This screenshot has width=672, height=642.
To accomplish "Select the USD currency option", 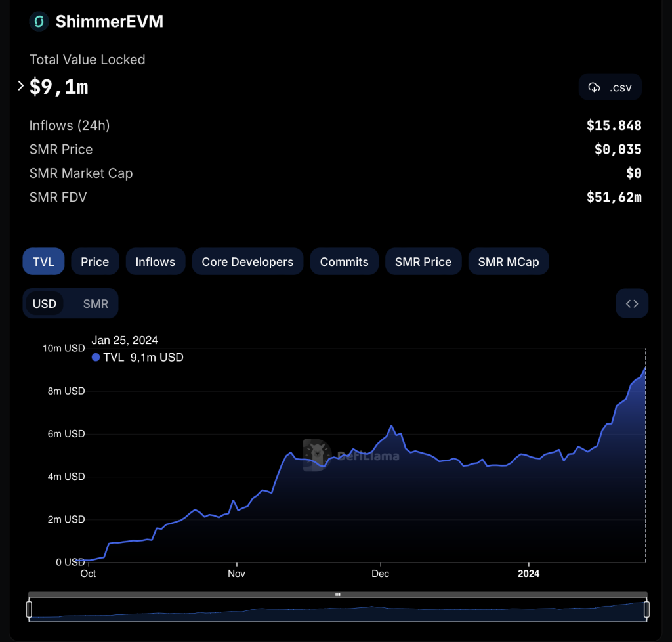I will coord(45,303).
